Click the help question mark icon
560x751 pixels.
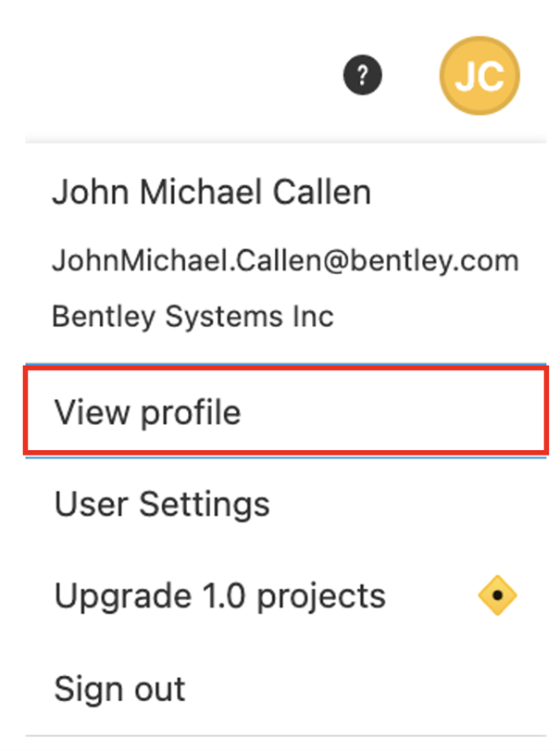tap(363, 76)
